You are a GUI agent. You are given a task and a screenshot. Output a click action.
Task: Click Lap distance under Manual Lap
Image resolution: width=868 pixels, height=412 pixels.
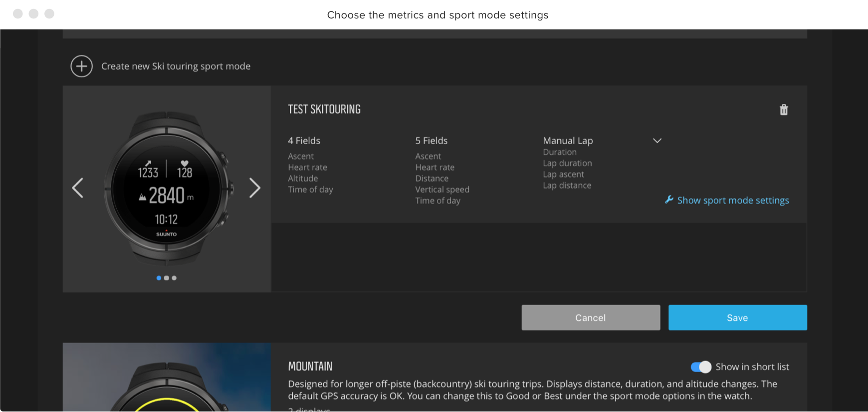click(567, 185)
